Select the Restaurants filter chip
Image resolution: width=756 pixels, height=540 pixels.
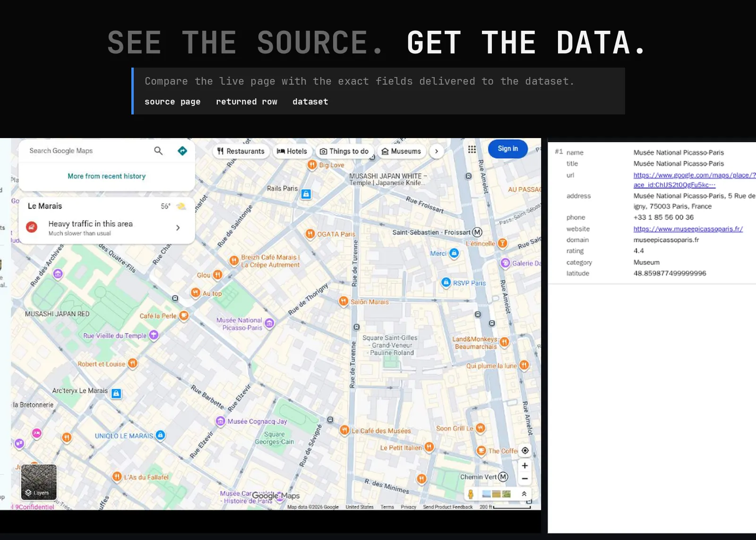pyautogui.click(x=241, y=151)
